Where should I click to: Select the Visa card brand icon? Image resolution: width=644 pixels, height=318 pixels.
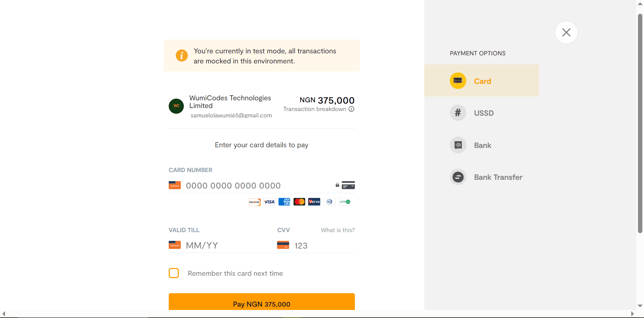tap(269, 202)
